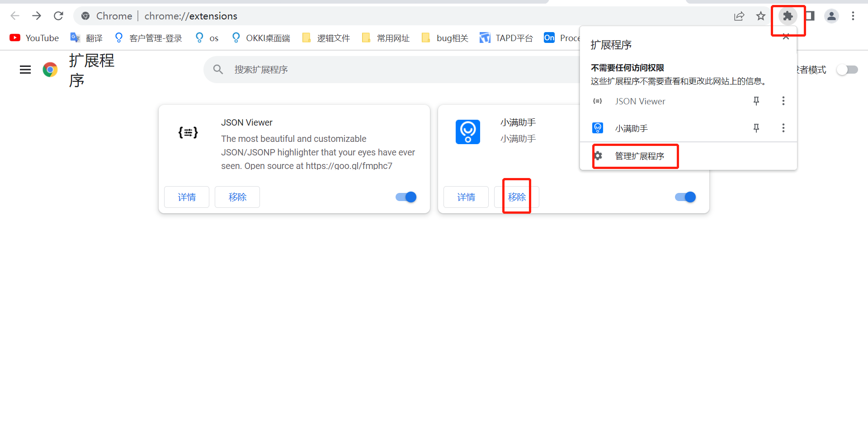868x436 pixels.
Task: Open the YouTube bookmark
Action: (x=34, y=38)
